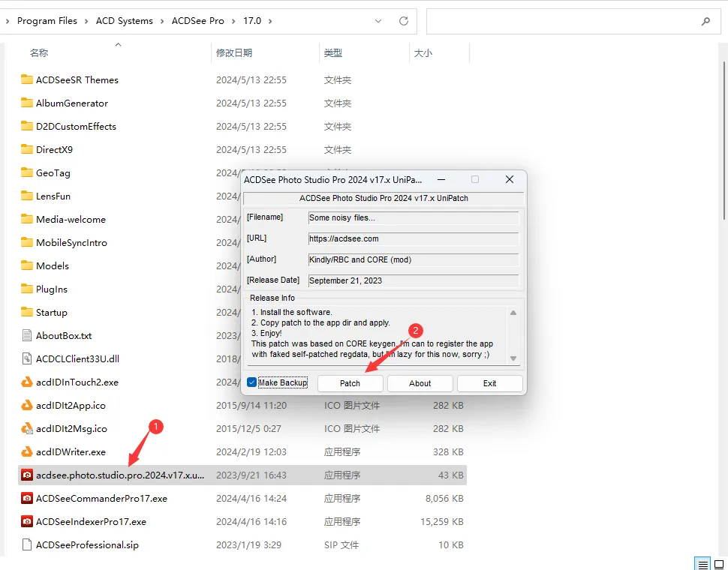The width and height of the screenshot is (728, 570).
Task: Sort by 类型 column header
Action: click(333, 52)
